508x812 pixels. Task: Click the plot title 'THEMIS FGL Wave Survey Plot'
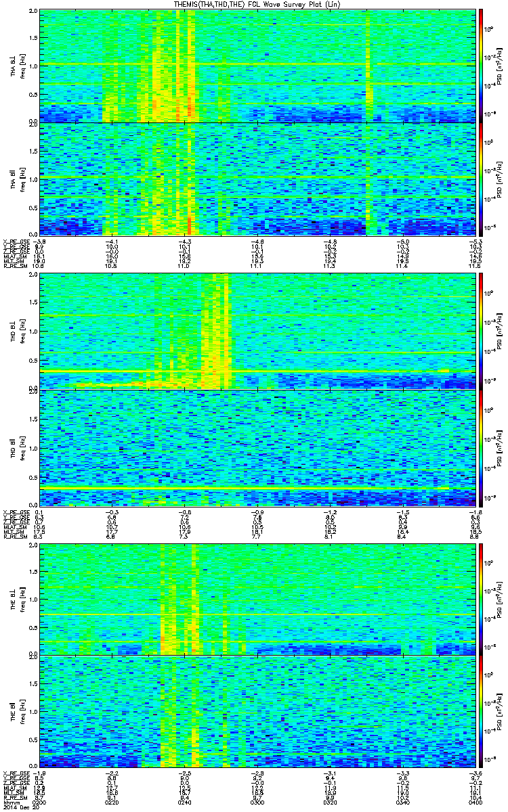point(257,4)
